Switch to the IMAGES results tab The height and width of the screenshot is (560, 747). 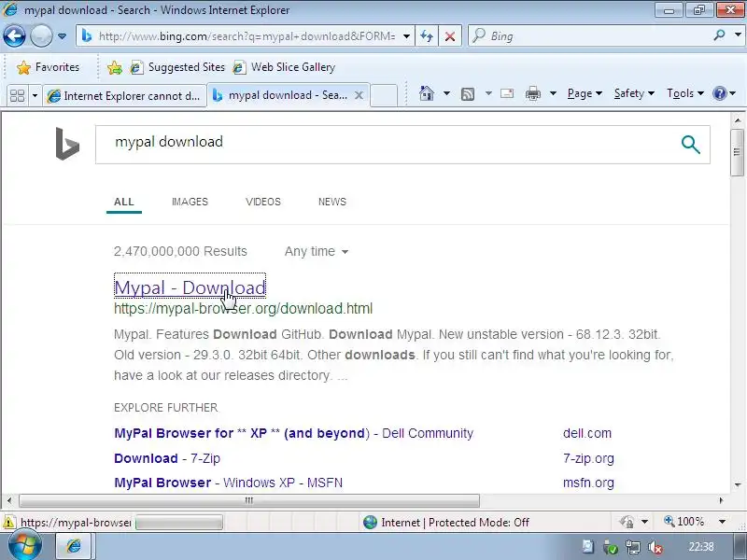[x=190, y=202]
